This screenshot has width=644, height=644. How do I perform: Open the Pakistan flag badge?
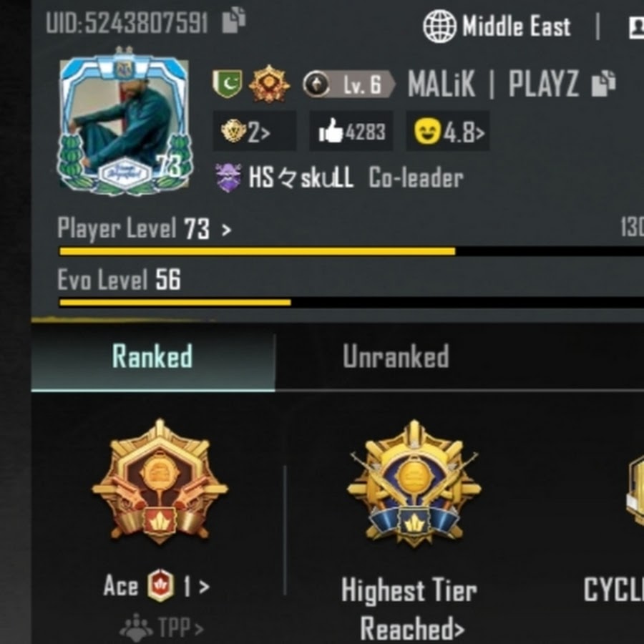227,84
